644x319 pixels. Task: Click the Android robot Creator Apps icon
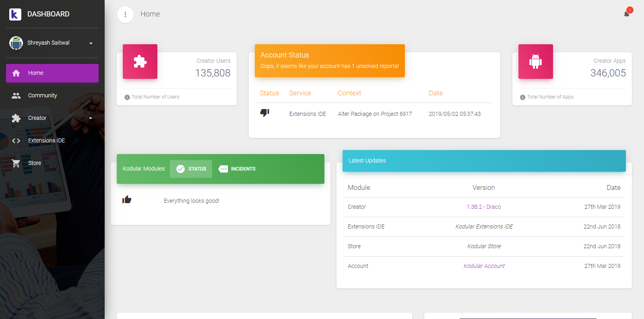pyautogui.click(x=535, y=62)
